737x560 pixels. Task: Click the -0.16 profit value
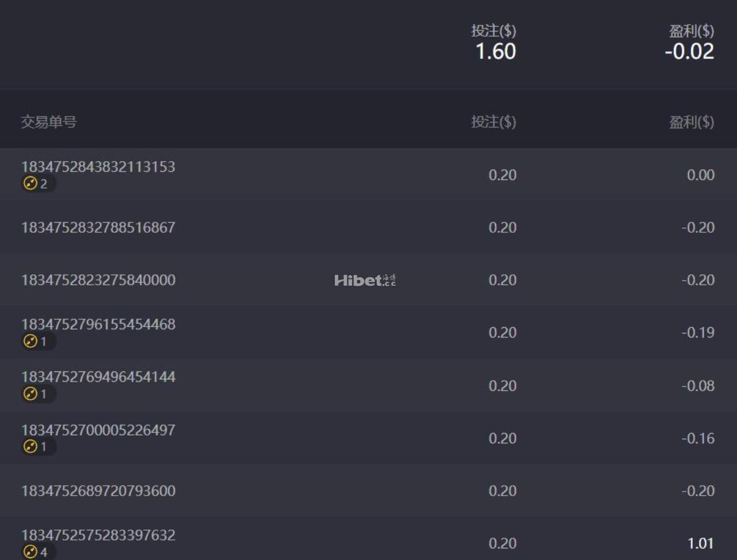pos(698,439)
